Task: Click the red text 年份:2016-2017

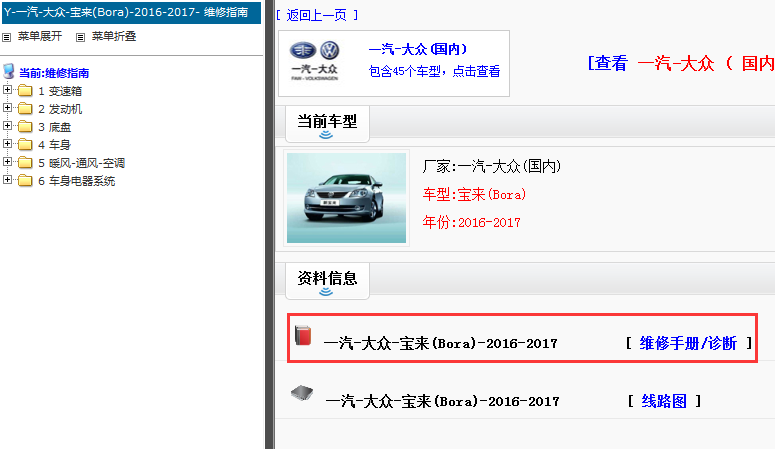Action: (472, 223)
